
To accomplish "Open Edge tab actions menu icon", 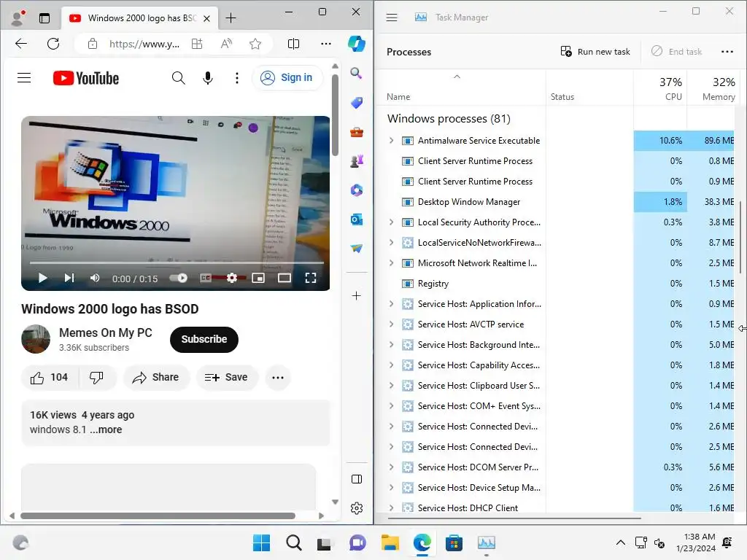I will [x=44, y=18].
